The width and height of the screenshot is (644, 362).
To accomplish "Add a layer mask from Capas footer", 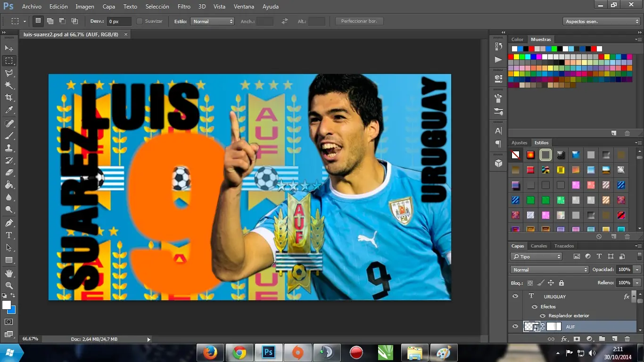I will pos(577,339).
